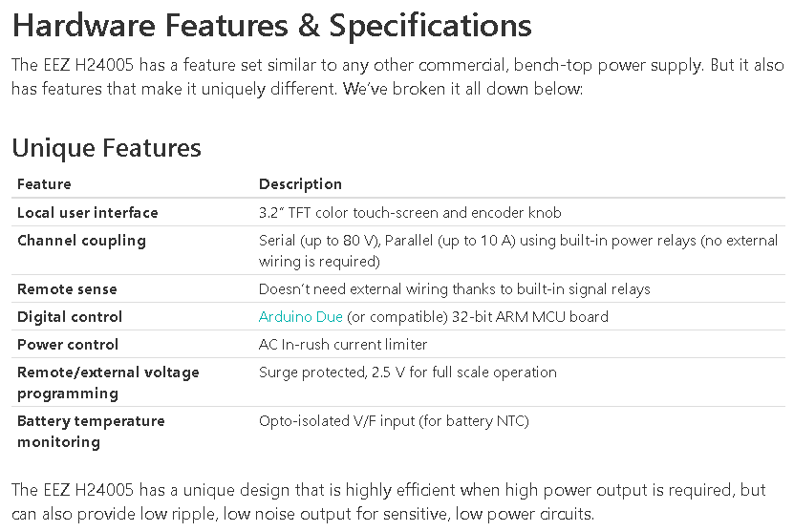Click the Unique Features heading

(x=106, y=148)
